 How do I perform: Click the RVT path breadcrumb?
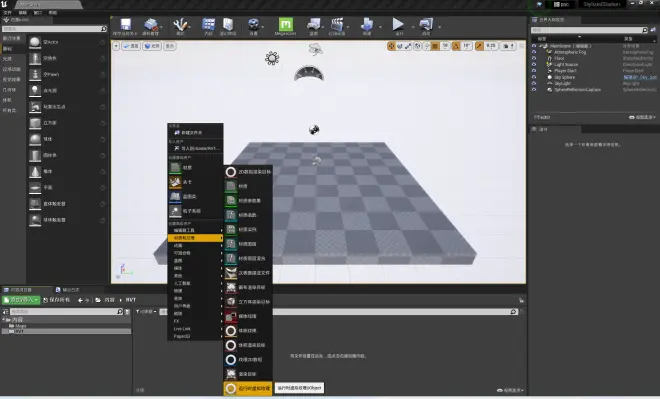tap(131, 300)
